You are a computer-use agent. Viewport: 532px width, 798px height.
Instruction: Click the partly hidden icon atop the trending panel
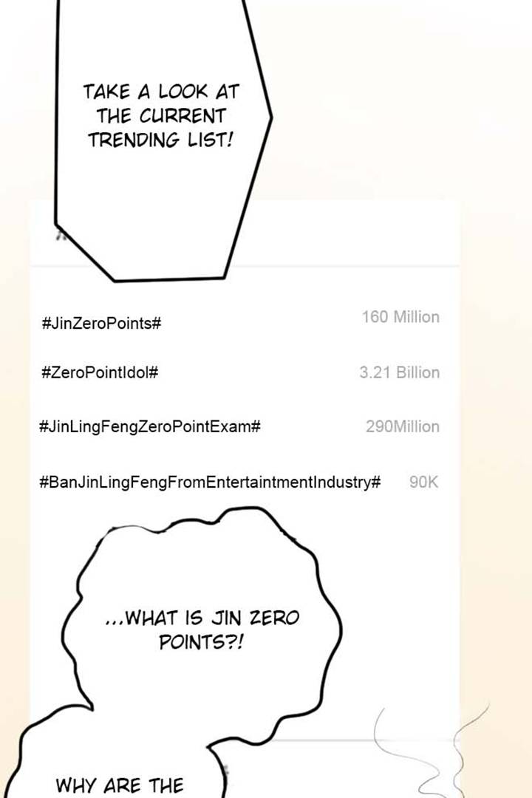tap(61, 236)
